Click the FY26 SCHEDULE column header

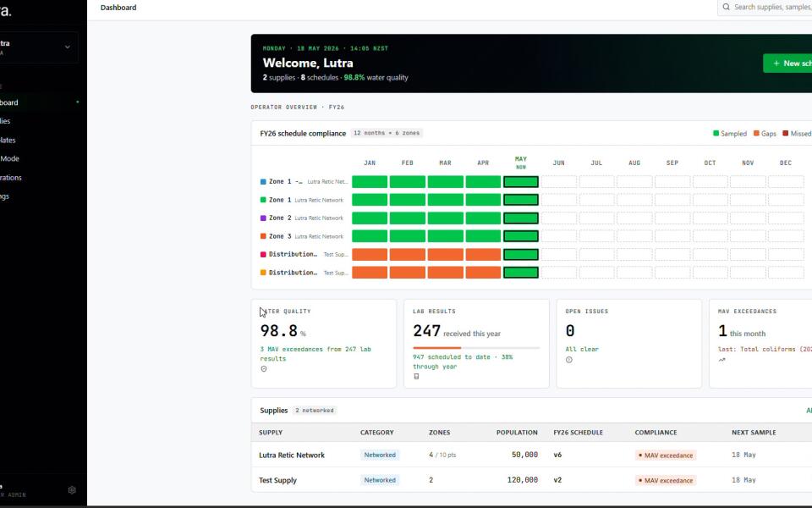(578, 433)
